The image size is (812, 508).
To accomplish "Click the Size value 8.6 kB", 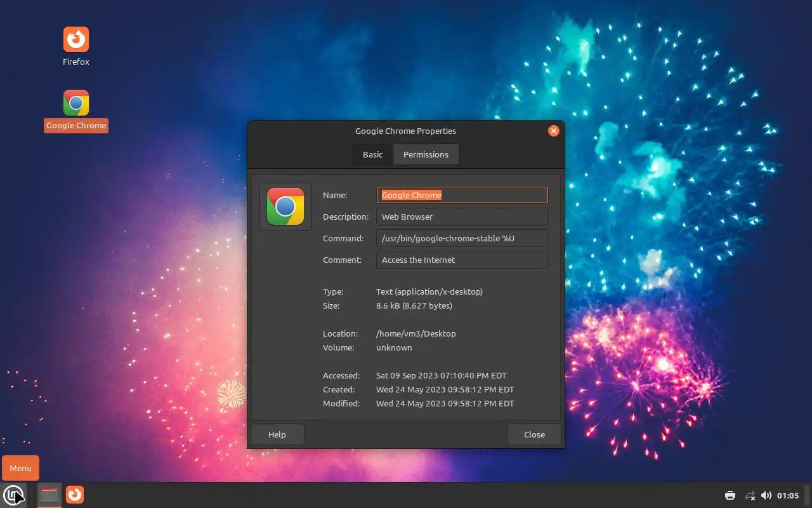I will [x=414, y=305].
